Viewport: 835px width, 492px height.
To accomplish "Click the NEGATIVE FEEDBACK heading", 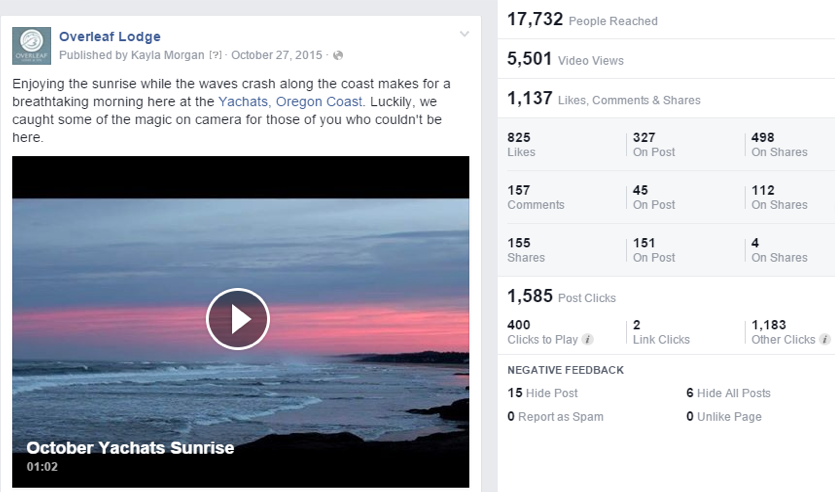I will [566, 370].
